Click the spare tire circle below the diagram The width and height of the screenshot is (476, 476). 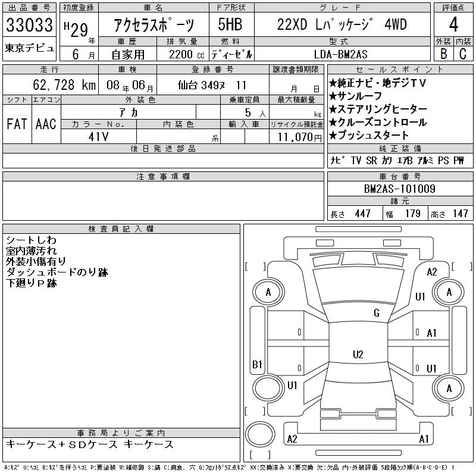pyautogui.click(x=260, y=434)
